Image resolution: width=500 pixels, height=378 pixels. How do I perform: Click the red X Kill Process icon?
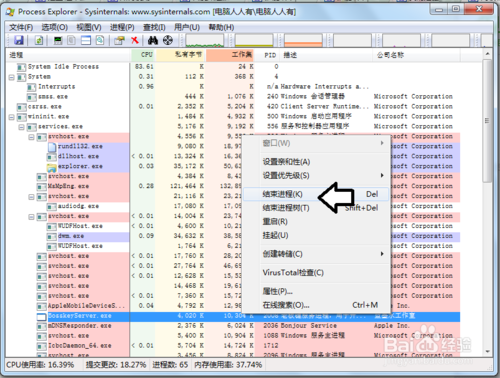point(135,40)
